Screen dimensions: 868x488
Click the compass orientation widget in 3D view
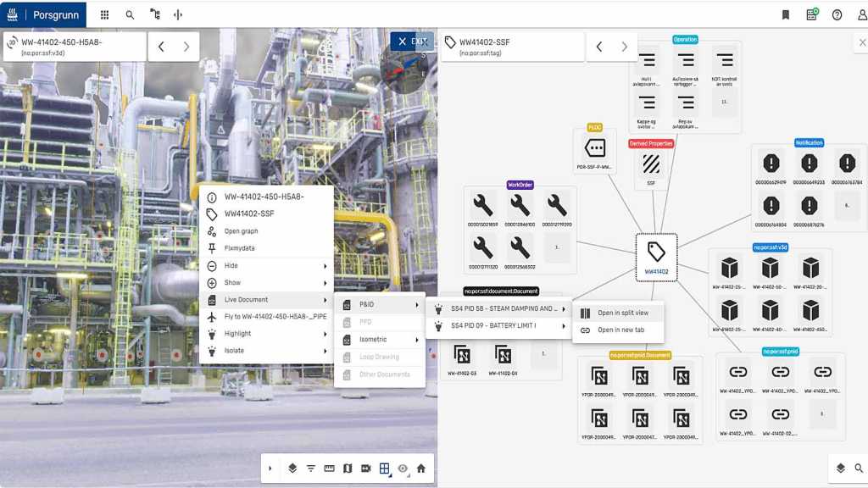tap(404, 70)
